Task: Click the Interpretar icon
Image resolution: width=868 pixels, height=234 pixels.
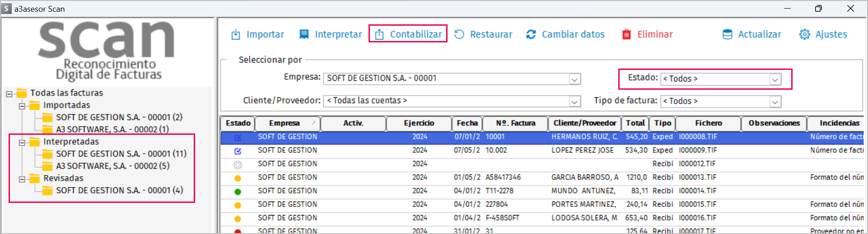Action: (x=304, y=34)
